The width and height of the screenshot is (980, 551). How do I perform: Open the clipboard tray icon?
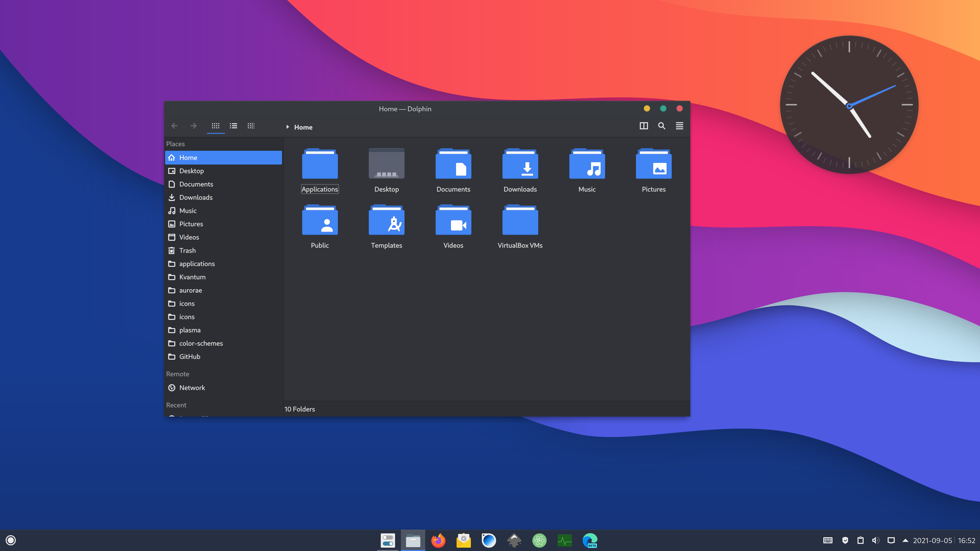(861, 540)
